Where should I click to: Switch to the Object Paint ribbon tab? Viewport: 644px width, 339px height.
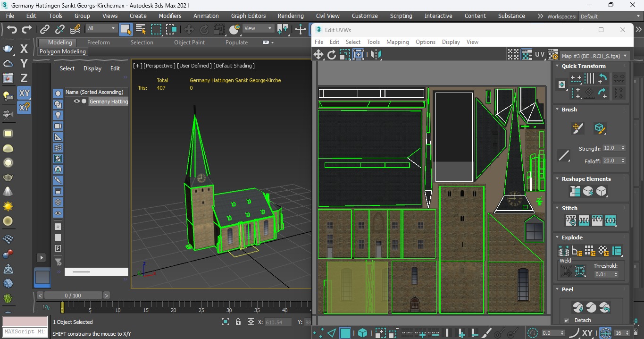tap(189, 42)
